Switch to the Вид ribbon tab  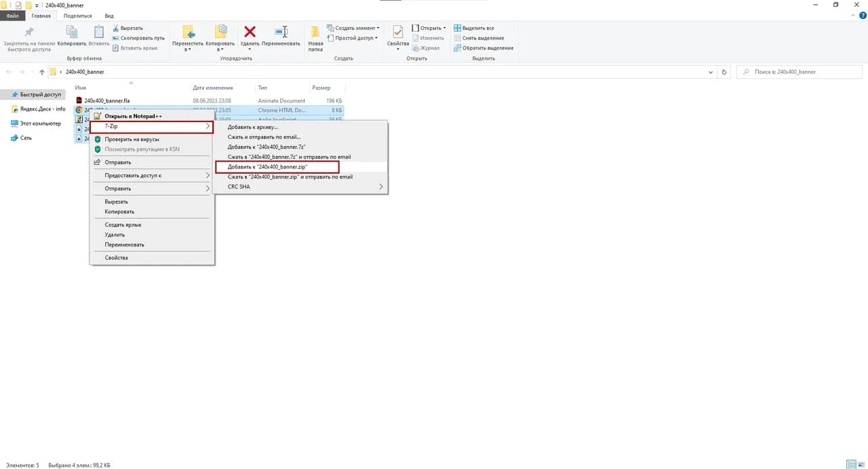[109, 16]
